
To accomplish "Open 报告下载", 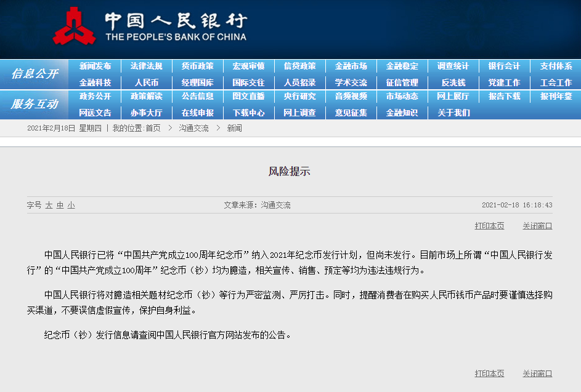I will pyautogui.click(x=504, y=96).
